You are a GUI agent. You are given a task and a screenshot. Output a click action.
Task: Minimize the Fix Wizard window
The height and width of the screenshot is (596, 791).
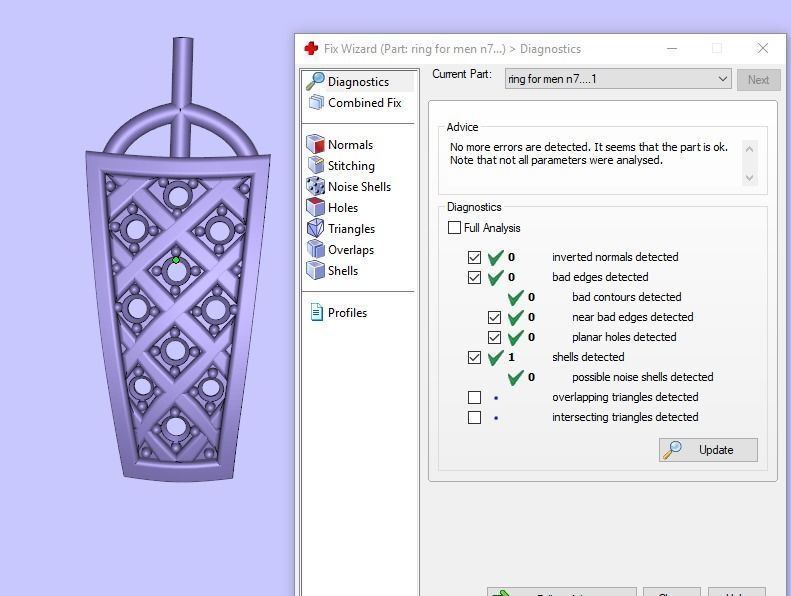(x=671, y=48)
